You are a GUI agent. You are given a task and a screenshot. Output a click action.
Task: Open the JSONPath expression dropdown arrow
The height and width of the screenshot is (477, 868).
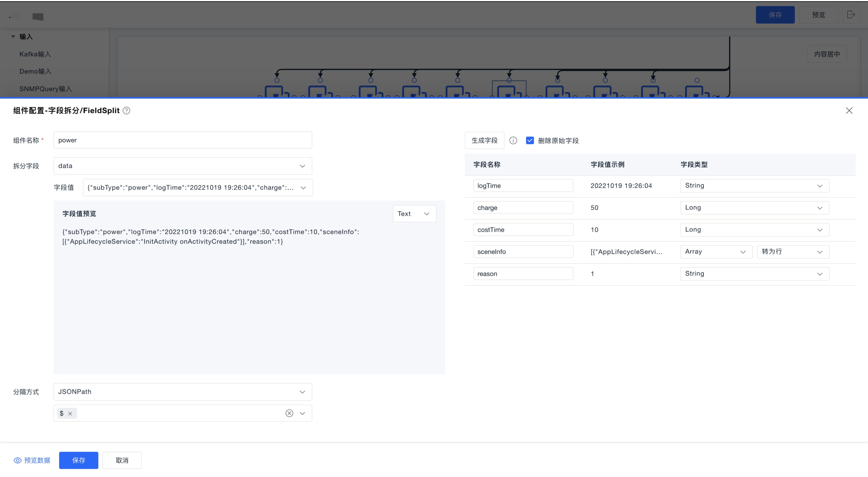tap(302, 413)
